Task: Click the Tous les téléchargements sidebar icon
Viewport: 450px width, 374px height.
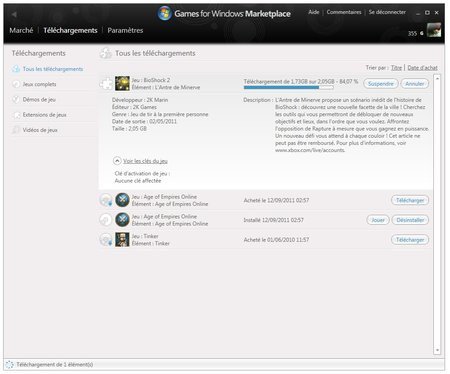Action: (x=16, y=69)
